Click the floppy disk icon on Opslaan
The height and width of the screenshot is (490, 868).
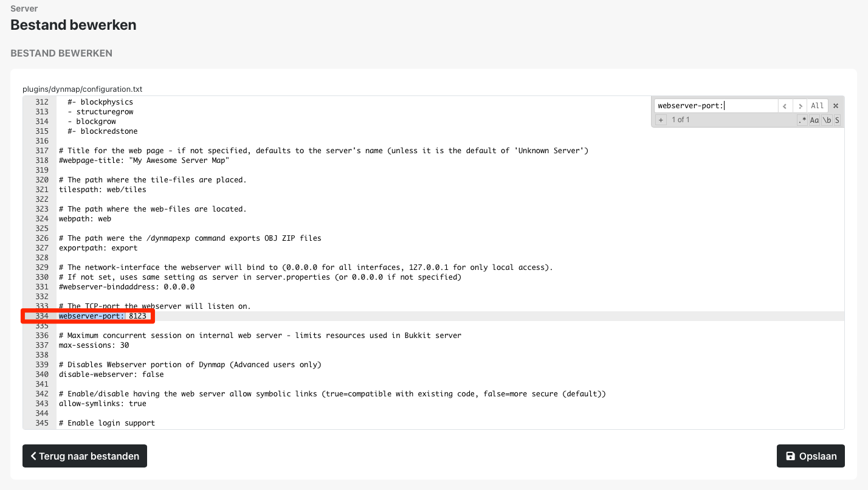[790, 456]
